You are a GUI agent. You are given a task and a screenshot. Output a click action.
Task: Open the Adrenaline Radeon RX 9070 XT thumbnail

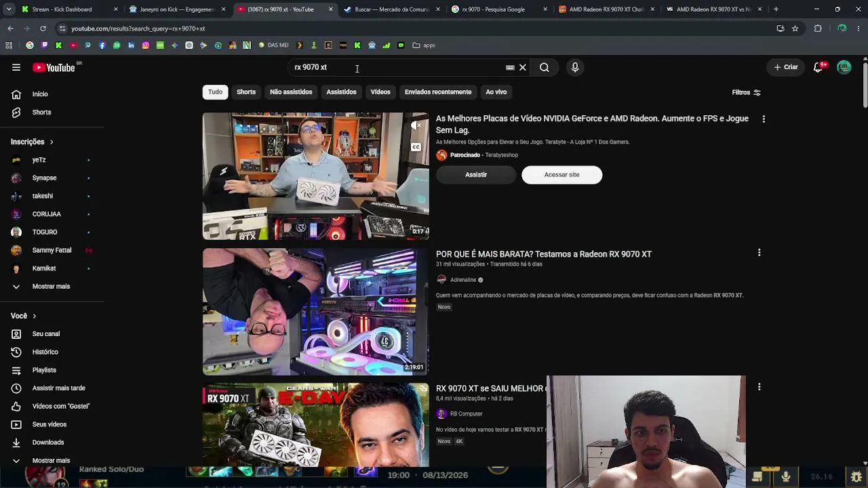pyautogui.click(x=316, y=312)
